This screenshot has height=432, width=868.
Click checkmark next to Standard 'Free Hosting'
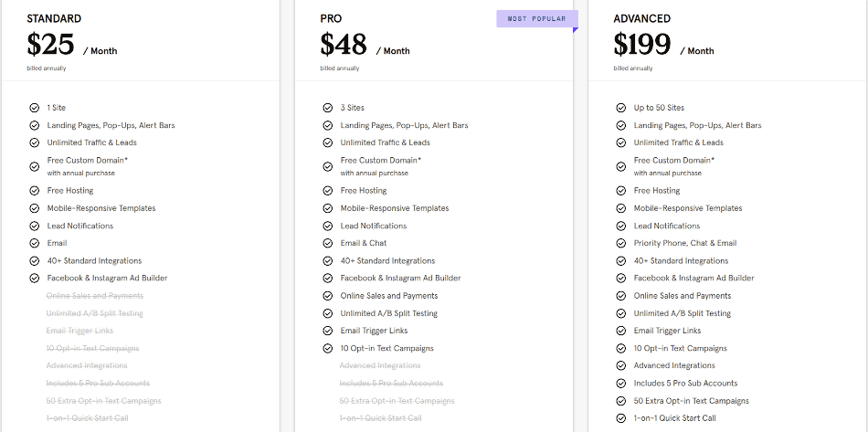pos(34,191)
